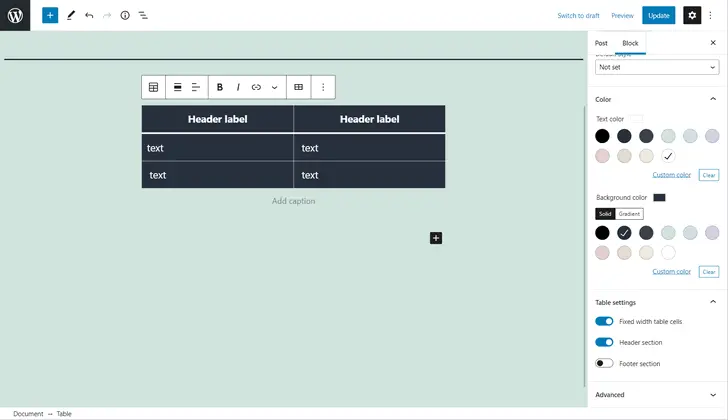Apply bold formatting
Viewport: 728px width, 420px height.
pos(220,87)
